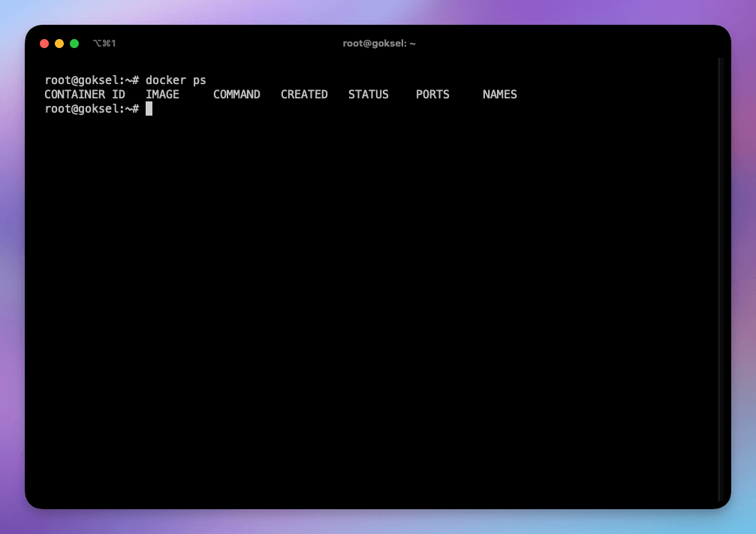The height and width of the screenshot is (534, 756).
Task: Minimize terminal using yellow button
Action: (x=59, y=44)
